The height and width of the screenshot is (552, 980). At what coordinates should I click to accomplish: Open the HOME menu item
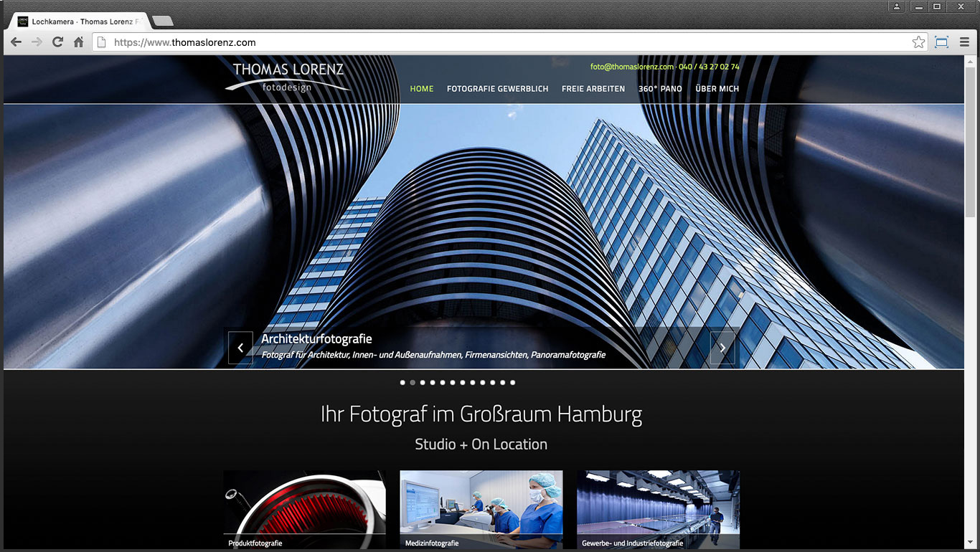(422, 89)
